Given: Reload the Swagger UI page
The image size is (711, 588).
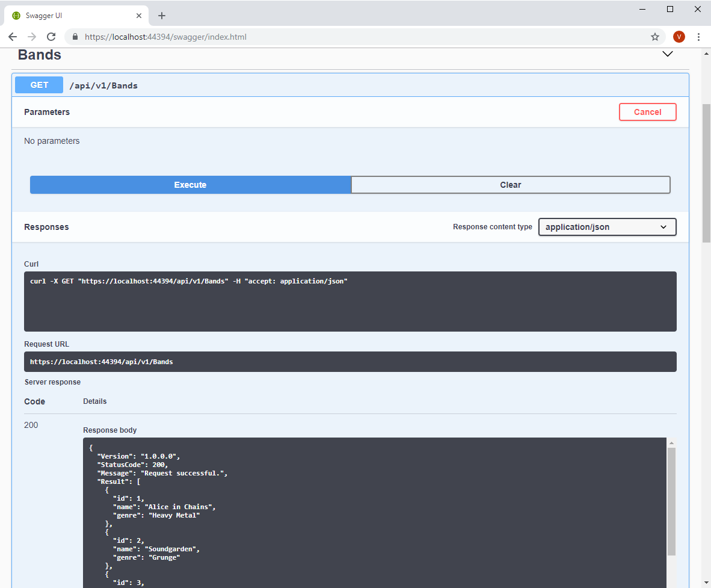Looking at the screenshot, I should 51,37.
